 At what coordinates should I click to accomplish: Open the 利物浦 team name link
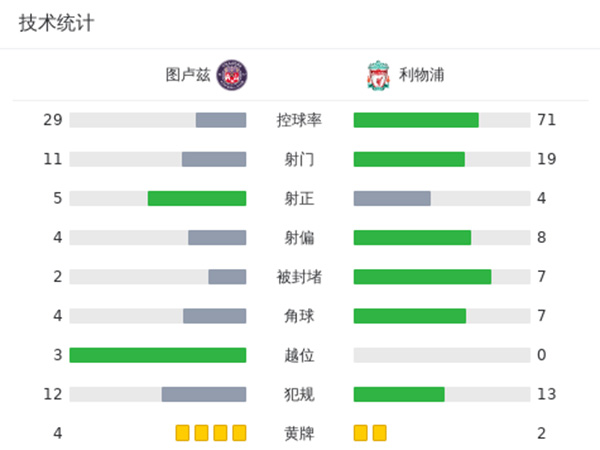pyautogui.click(x=422, y=75)
